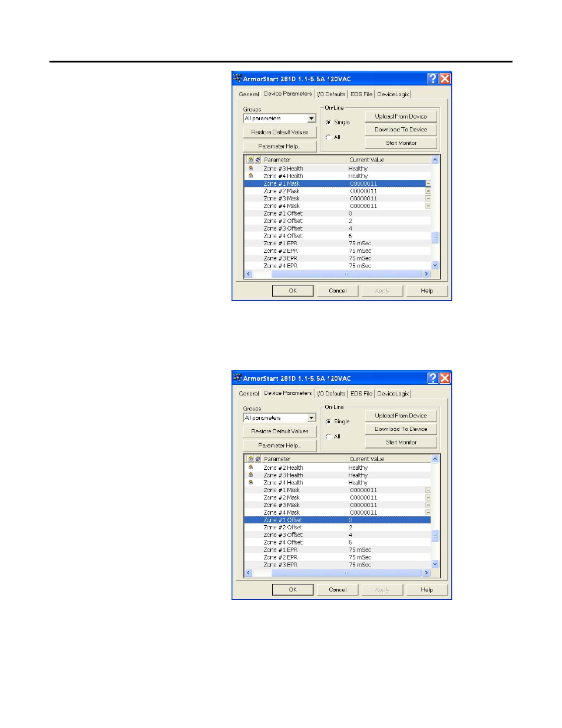Open ellipsis editor for Zone #1 Mask in upper dialog
562x728 pixels.
coord(428,183)
